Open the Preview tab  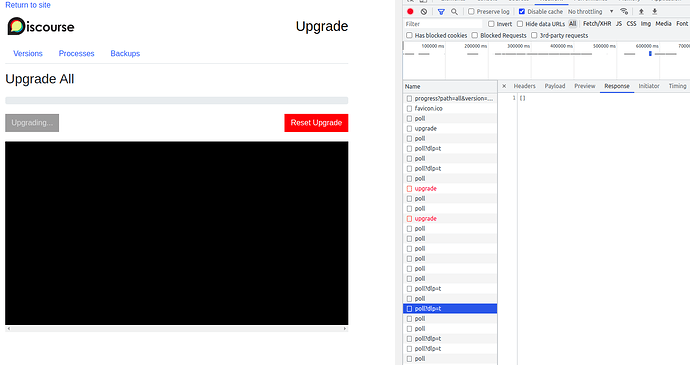585,86
